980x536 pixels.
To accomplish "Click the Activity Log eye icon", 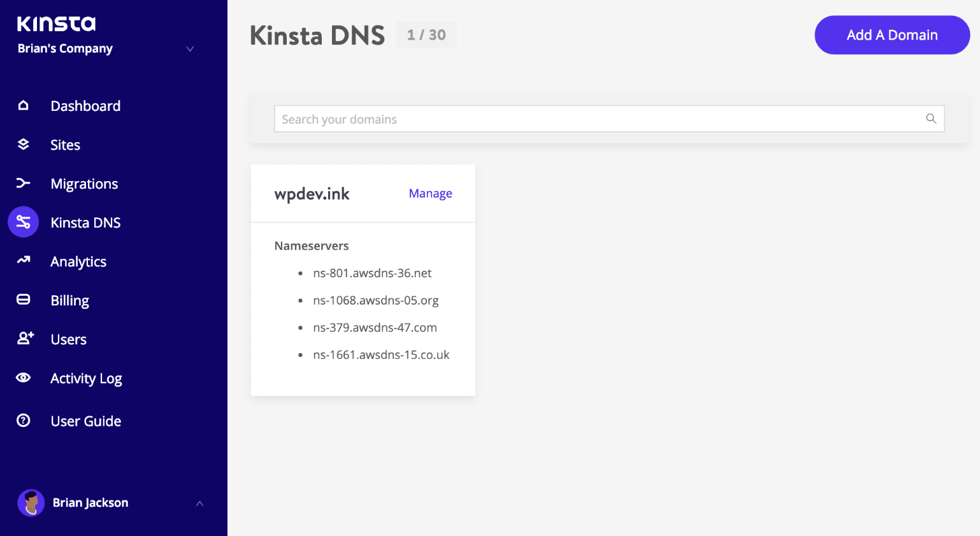I will (x=24, y=377).
